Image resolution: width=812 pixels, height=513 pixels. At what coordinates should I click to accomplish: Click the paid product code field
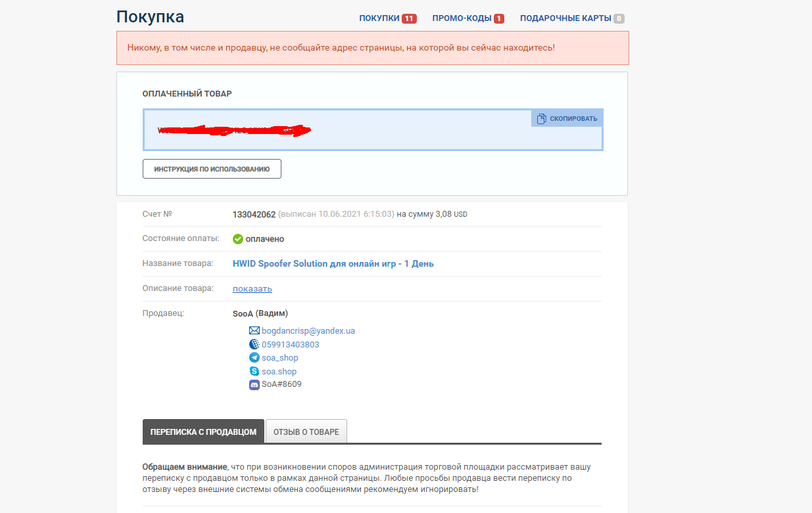point(329,131)
